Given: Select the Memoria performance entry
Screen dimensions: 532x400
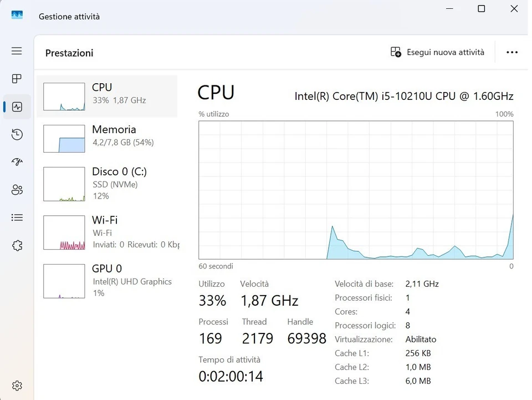Looking at the screenshot, I should click(x=107, y=139).
